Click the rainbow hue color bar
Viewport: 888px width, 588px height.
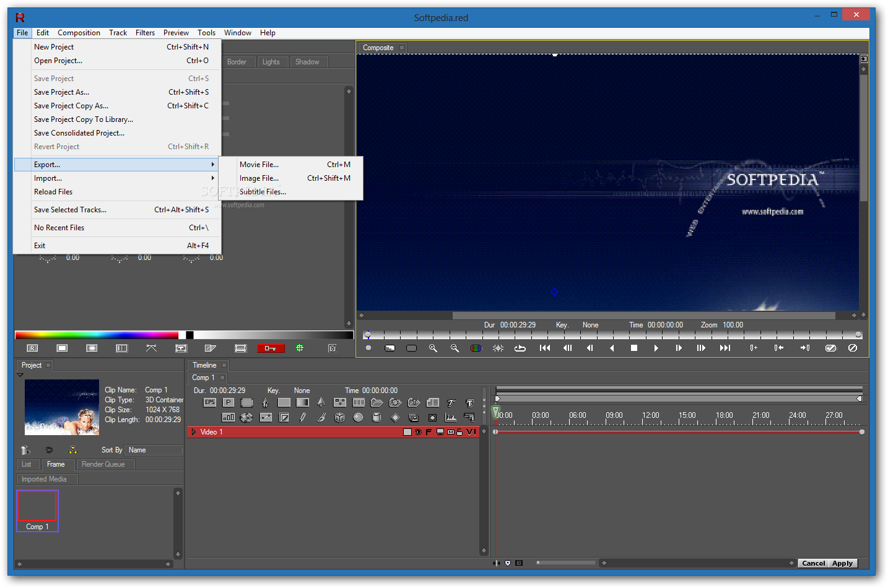[97, 335]
